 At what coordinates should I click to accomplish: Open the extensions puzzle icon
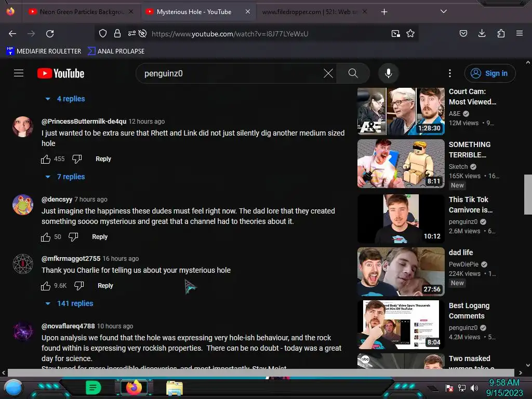click(x=501, y=33)
